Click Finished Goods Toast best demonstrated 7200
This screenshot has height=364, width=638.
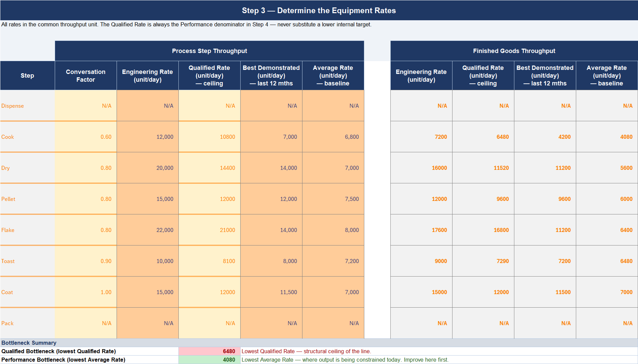point(545,261)
